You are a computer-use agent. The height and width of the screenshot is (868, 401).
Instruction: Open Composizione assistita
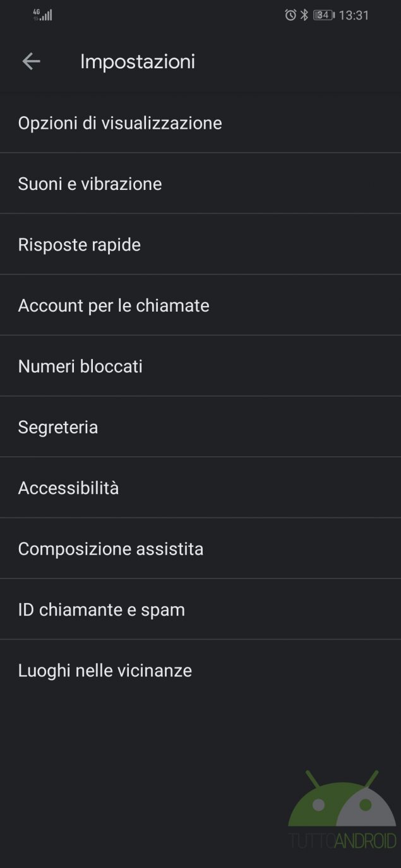(200, 548)
